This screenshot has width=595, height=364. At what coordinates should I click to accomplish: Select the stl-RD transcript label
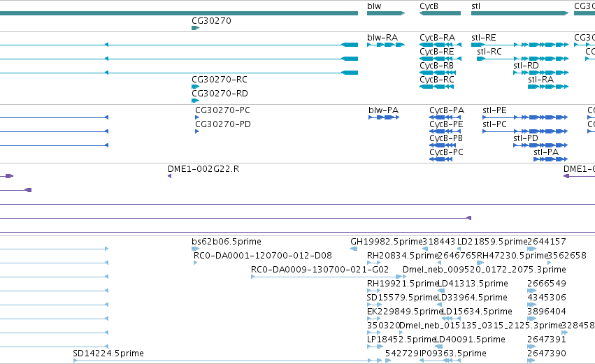pos(526,65)
